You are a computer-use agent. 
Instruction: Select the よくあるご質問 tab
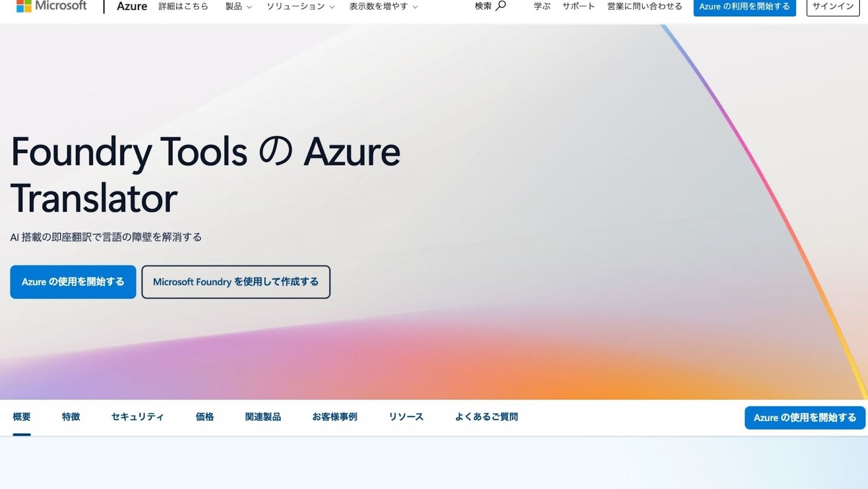pyautogui.click(x=487, y=417)
